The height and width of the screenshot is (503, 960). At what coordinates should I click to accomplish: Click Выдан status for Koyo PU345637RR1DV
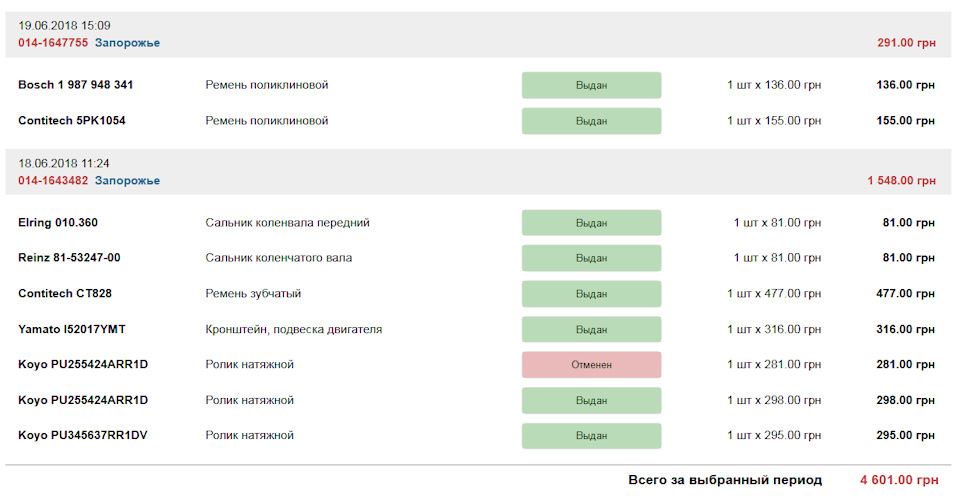591,436
